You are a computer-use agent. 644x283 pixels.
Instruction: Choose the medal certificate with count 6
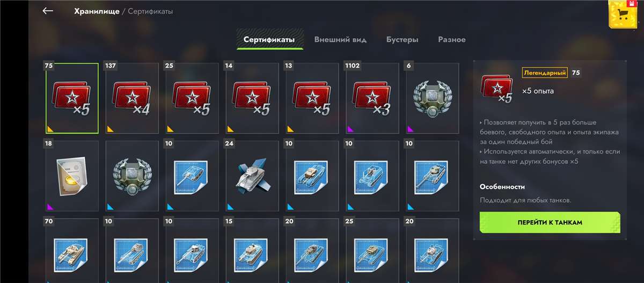[433, 98]
